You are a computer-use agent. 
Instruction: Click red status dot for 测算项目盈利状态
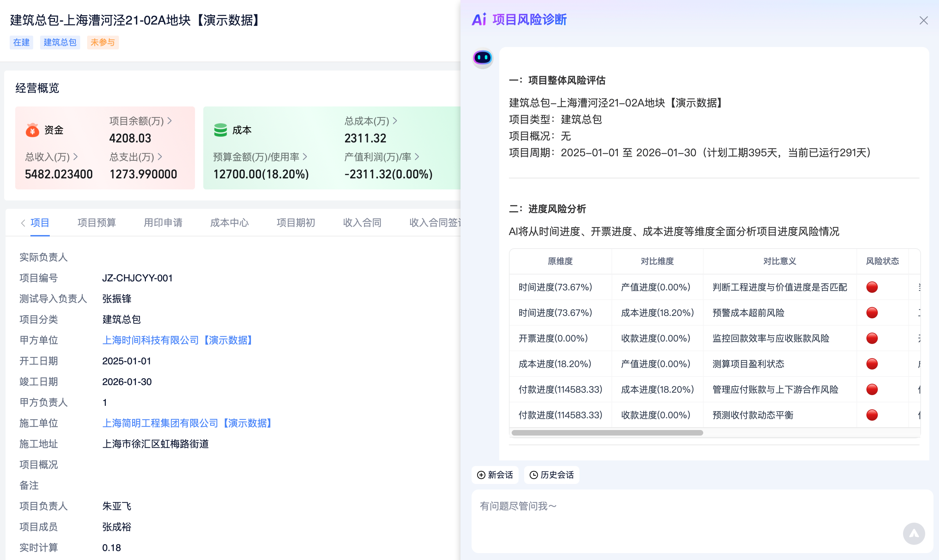872,364
